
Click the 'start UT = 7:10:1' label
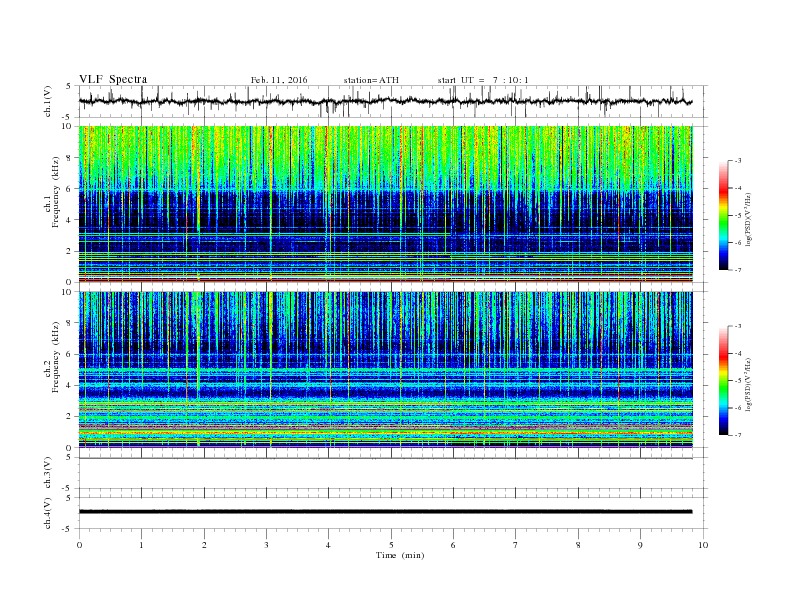(x=483, y=80)
